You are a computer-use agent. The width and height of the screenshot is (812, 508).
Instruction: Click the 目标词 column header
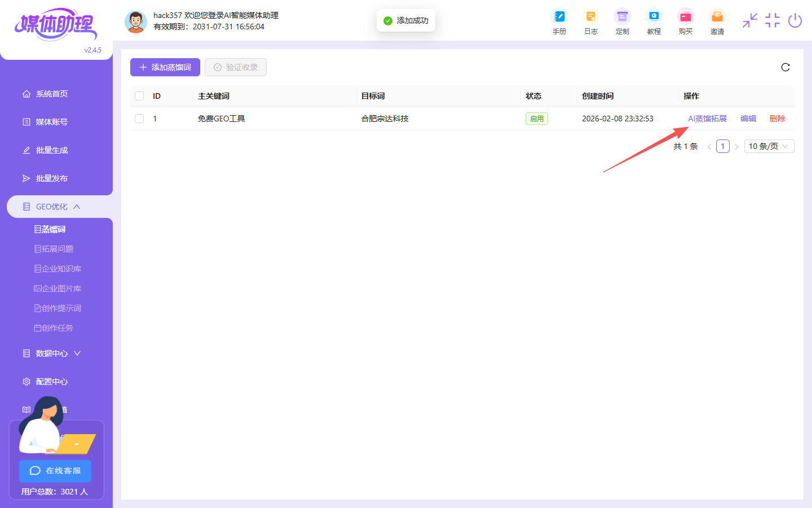coord(373,96)
